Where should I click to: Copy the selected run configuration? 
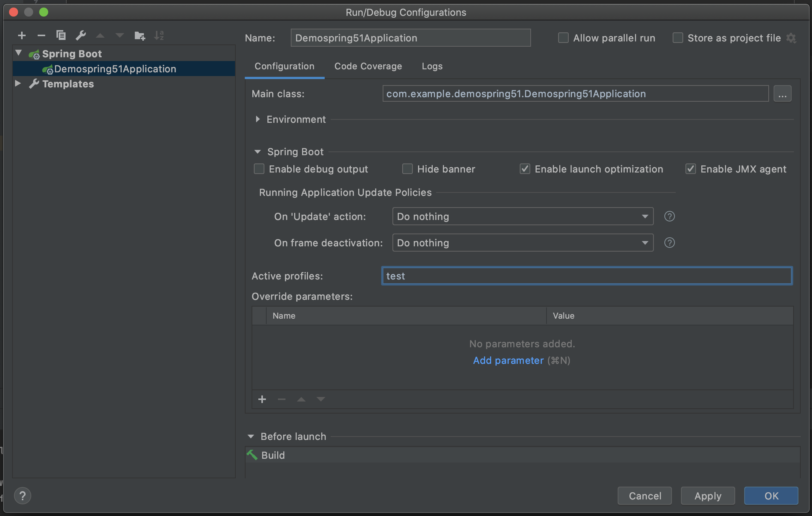tap(61, 35)
